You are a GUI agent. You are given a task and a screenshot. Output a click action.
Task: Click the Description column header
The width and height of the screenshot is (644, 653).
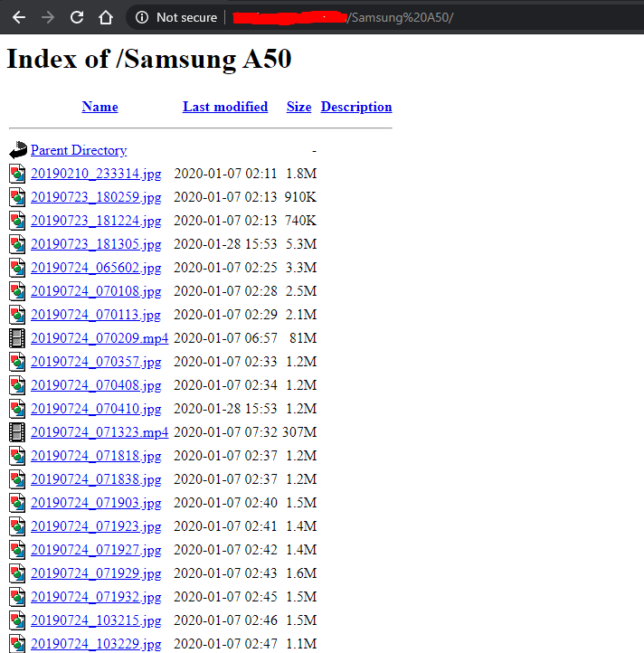pos(356,107)
